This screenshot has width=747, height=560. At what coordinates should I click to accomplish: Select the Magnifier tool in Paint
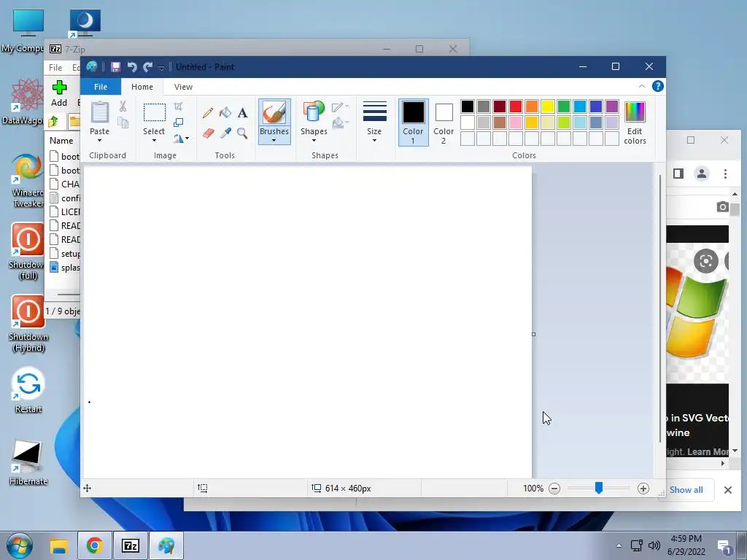click(242, 133)
